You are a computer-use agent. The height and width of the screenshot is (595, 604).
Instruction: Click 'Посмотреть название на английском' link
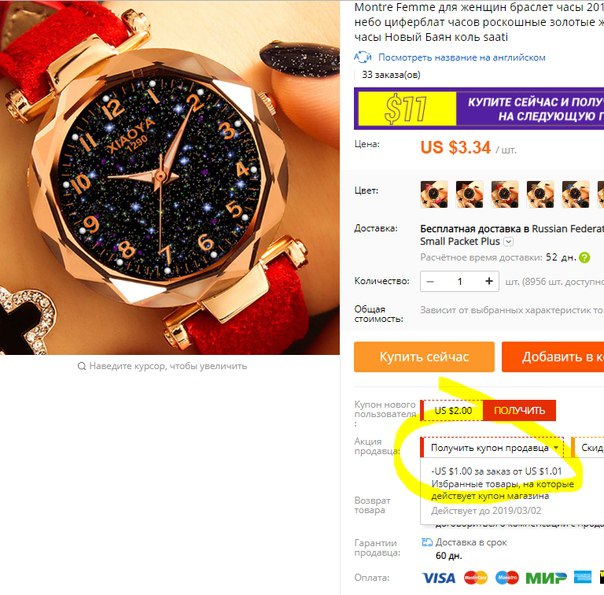coord(462,58)
